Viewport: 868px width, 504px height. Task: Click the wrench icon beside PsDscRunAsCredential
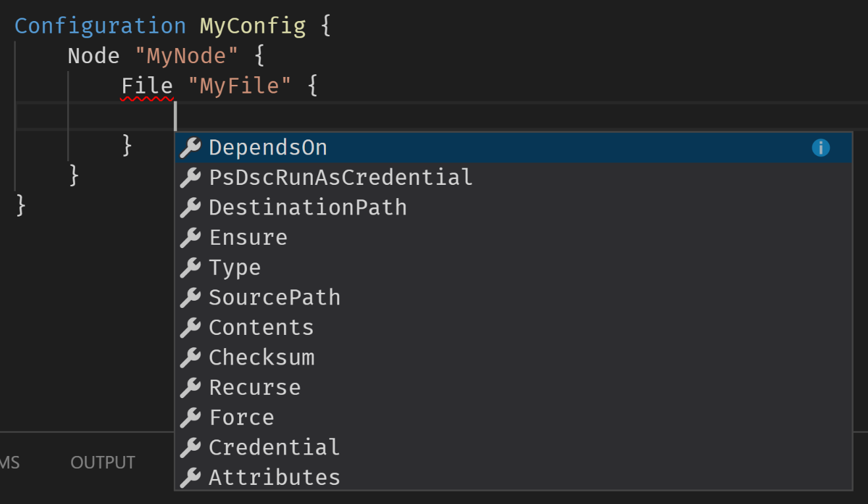[x=190, y=178]
